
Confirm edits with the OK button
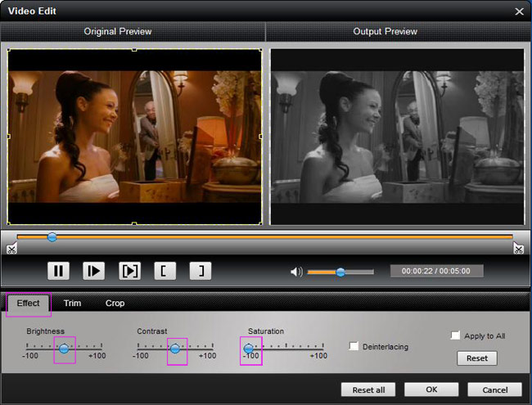431,389
